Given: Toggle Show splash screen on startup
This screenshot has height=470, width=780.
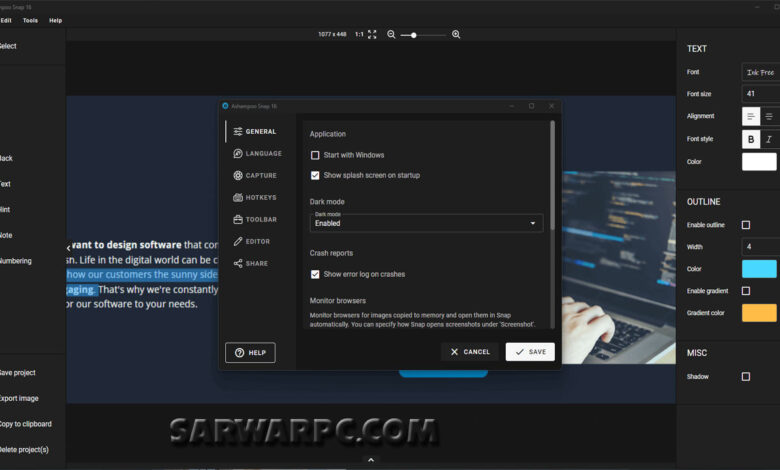Looking at the screenshot, I should [315, 175].
